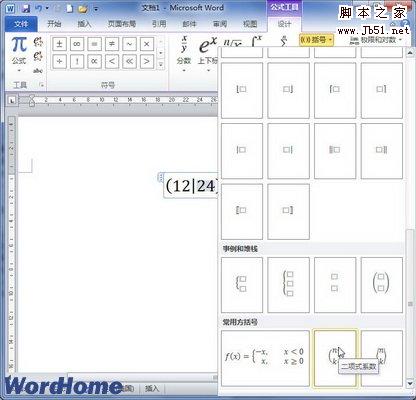Click the abc normal text icon
This screenshot has width=416, height=400.
point(38,71)
